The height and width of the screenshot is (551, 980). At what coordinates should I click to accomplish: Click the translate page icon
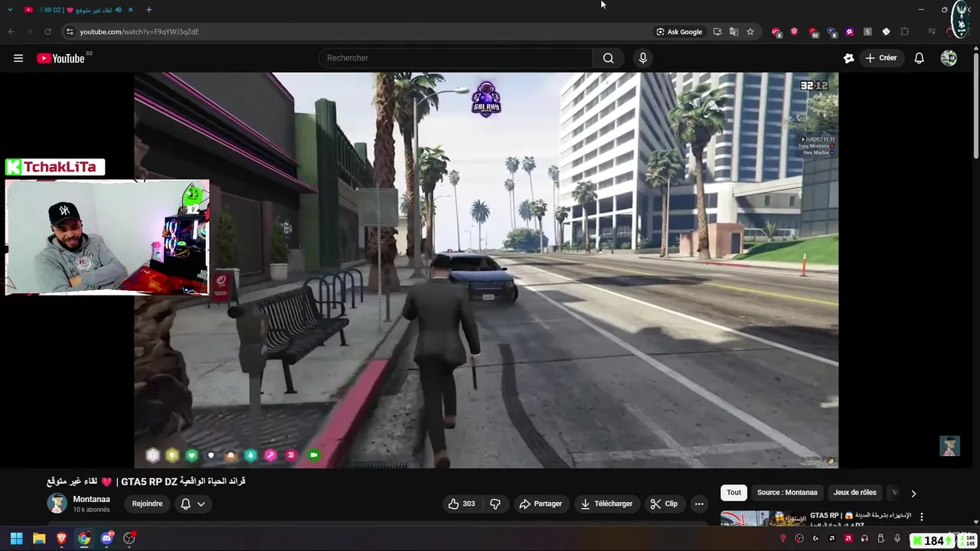(x=733, y=31)
